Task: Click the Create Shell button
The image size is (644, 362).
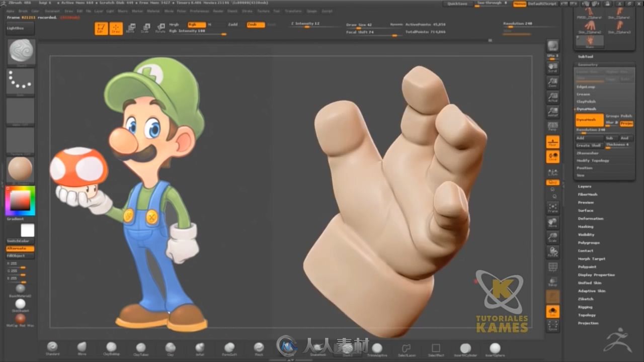Action: click(589, 145)
